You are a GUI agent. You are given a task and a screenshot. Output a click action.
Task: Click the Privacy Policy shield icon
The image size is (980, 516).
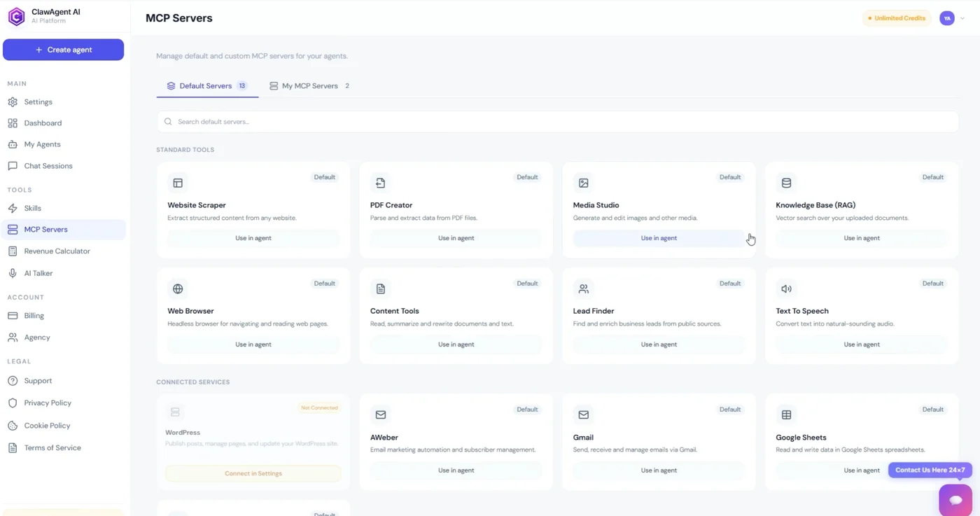click(x=13, y=403)
